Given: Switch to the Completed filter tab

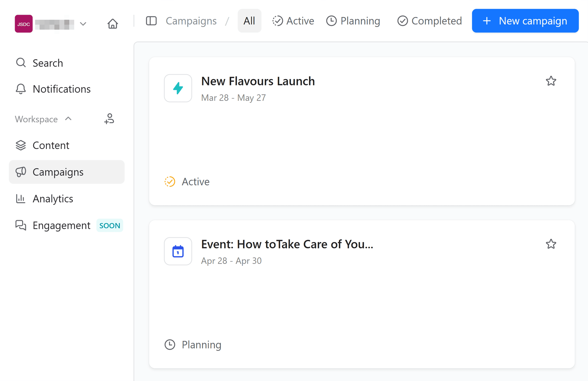Looking at the screenshot, I should (429, 21).
